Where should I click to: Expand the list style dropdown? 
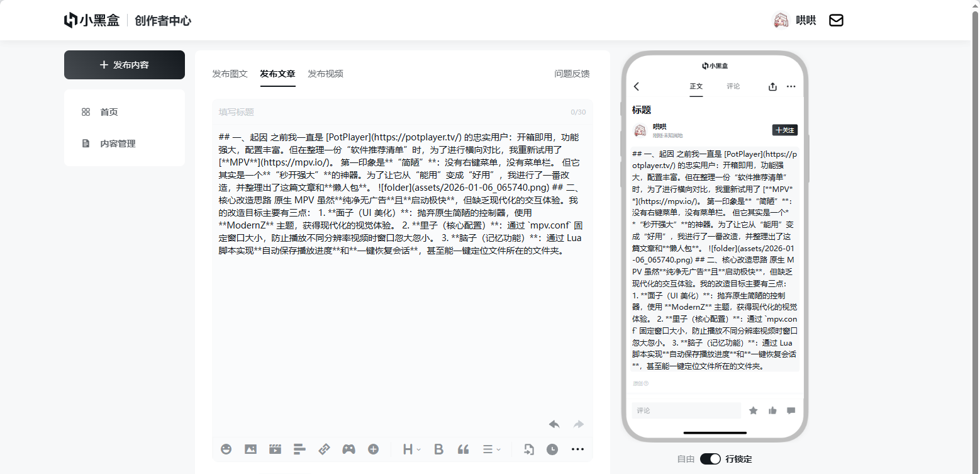point(491,449)
